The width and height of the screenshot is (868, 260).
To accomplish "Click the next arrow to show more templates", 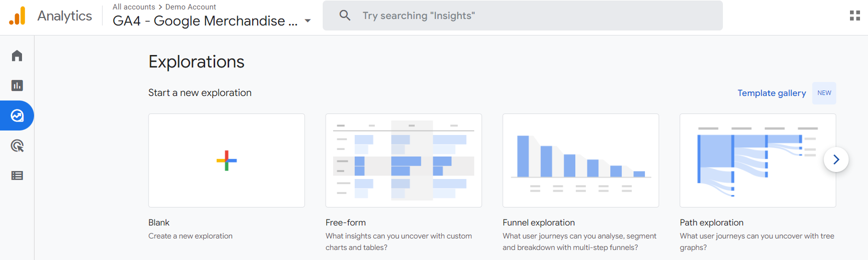I will pyautogui.click(x=835, y=159).
